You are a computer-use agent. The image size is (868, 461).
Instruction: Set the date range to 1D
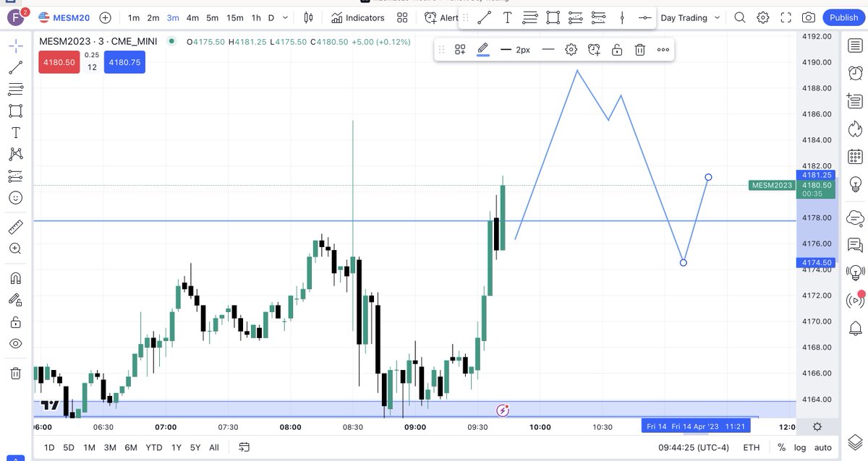49,447
